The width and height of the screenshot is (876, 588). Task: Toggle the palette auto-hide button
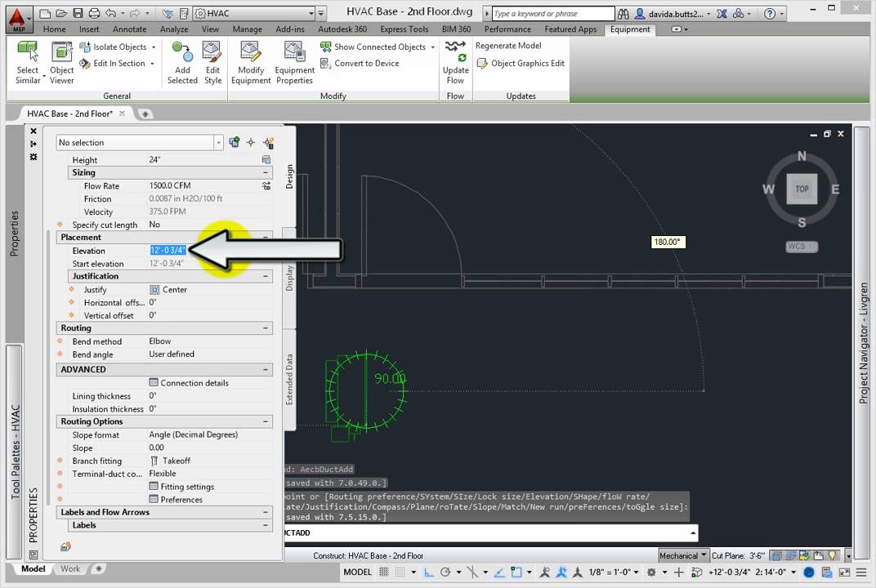click(x=33, y=144)
